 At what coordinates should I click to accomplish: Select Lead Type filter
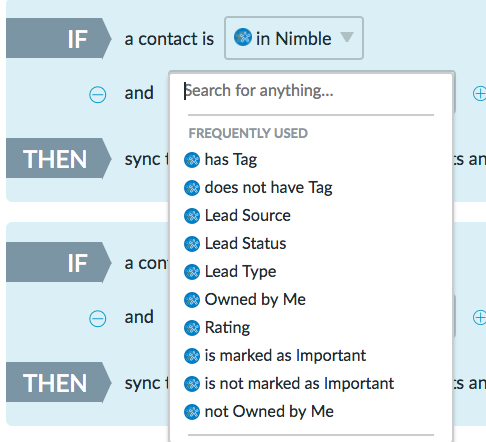[x=240, y=272]
